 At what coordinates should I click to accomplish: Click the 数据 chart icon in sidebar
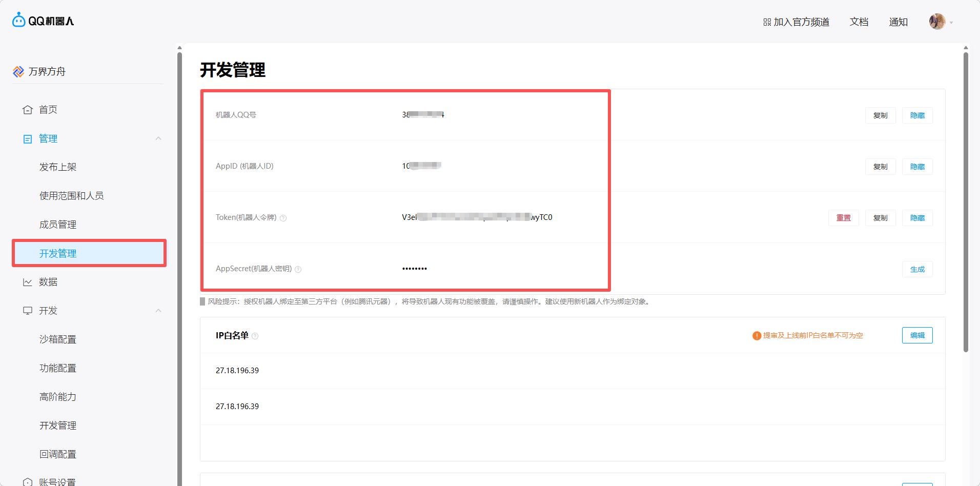click(x=28, y=282)
